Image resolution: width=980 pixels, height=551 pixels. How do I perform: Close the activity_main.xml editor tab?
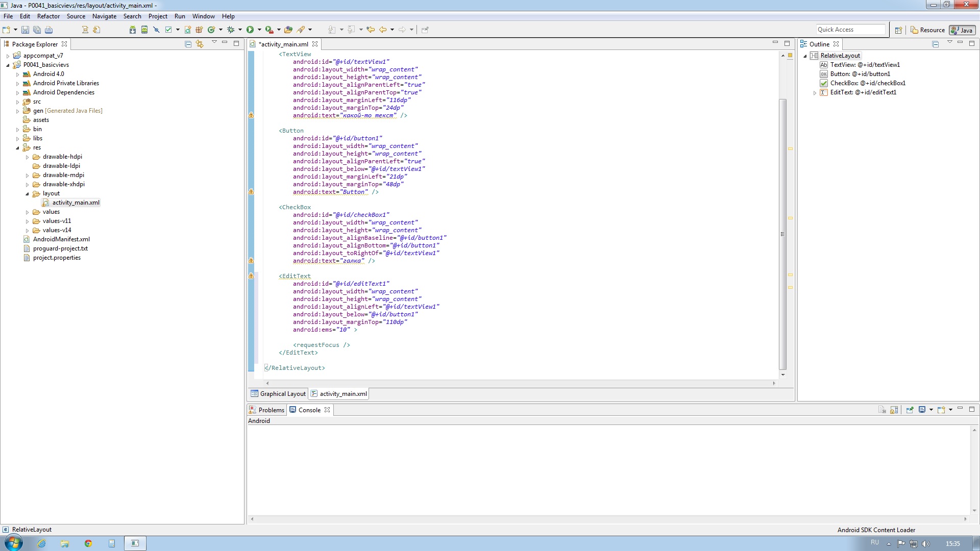pyautogui.click(x=315, y=44)
